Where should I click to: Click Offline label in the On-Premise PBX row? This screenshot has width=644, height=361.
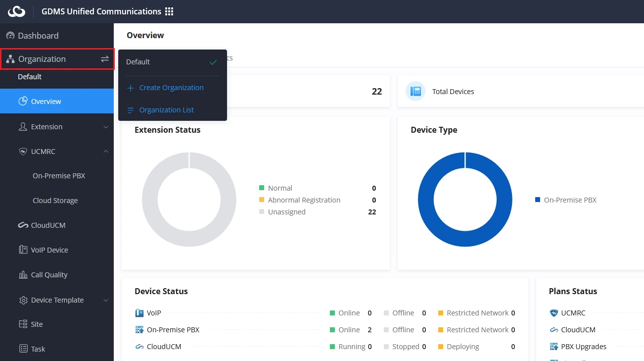403,330
